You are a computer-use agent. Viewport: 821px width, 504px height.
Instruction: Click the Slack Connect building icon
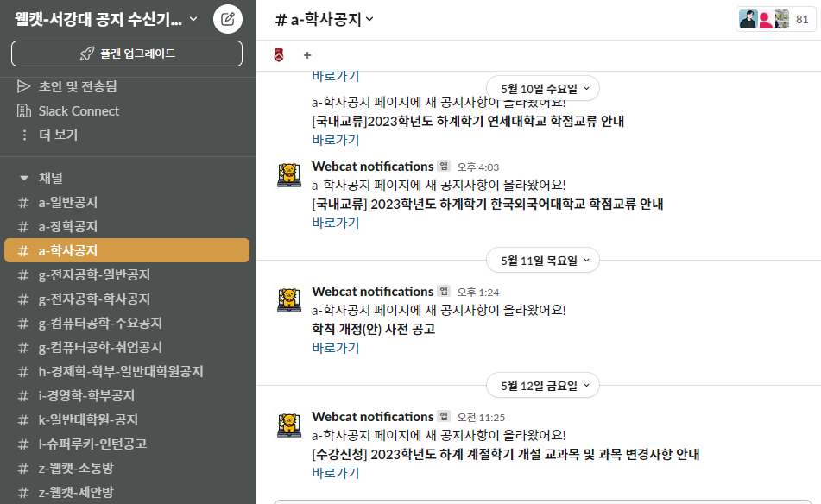23,111
